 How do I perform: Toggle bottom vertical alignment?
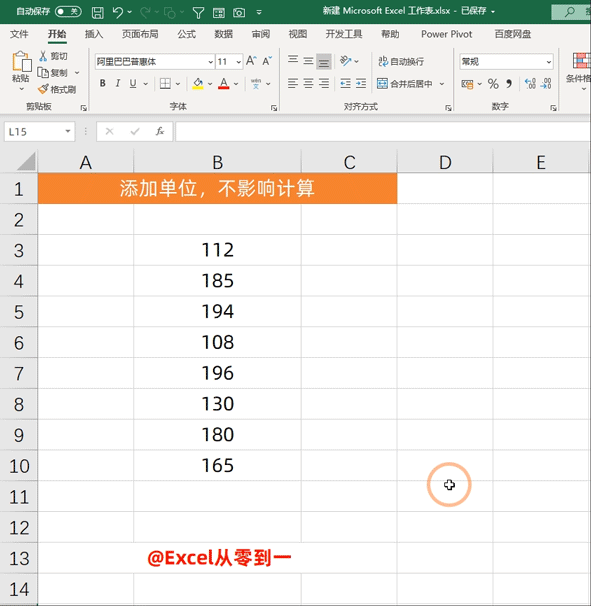pyautogui.click(x=324, y=61)
